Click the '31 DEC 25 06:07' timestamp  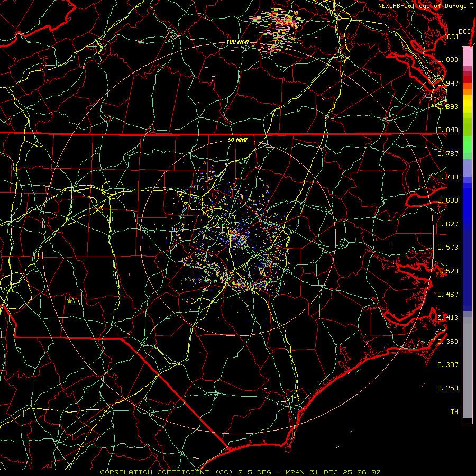(345, 472)
